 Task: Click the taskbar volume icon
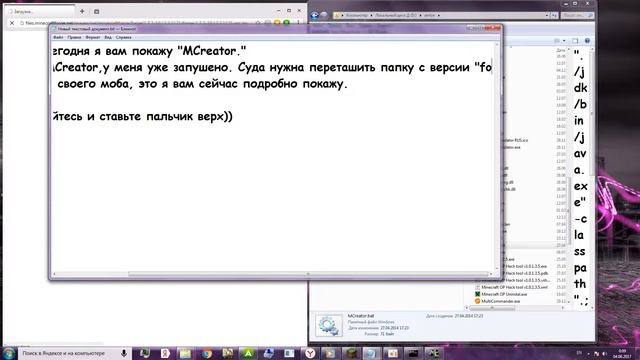(605, 353)
